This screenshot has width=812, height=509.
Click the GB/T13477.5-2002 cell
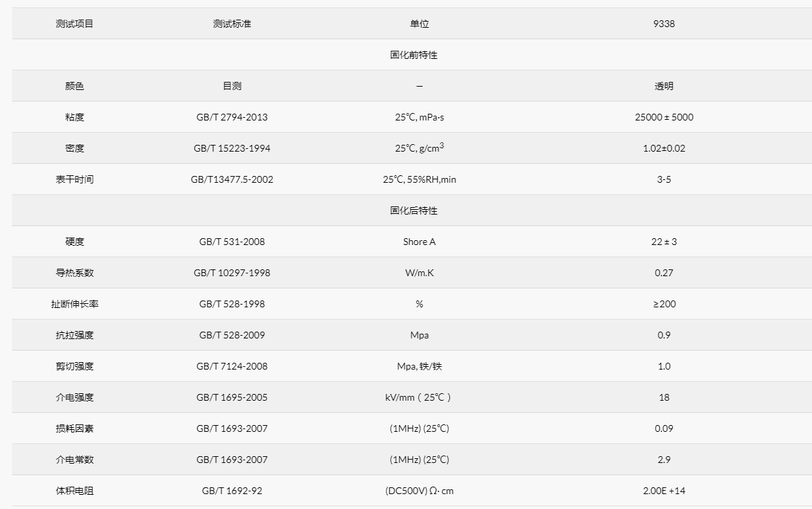232,179
